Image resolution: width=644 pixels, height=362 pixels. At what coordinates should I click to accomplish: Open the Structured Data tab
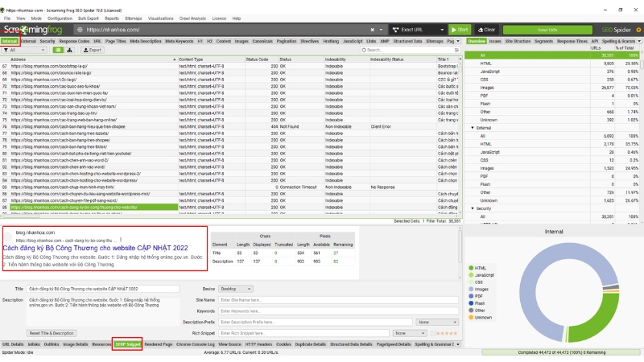click(x=407, y=41)
